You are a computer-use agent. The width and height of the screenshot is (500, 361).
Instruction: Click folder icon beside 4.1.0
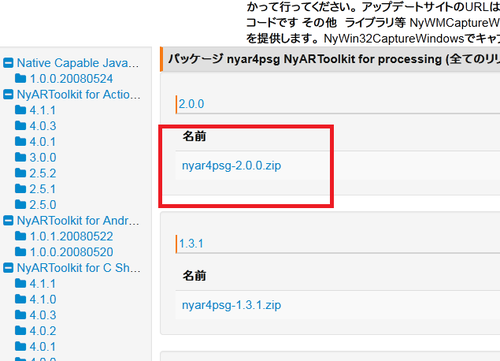coord(21,299)
